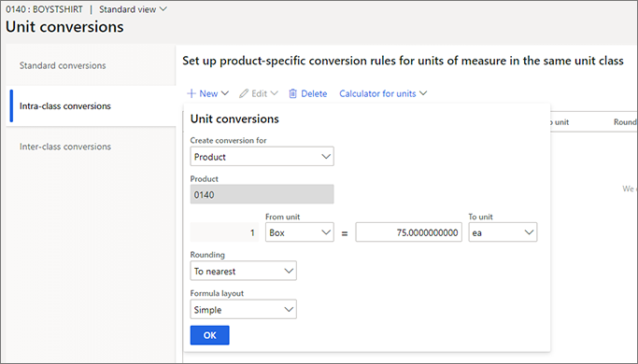Open the Create conversion for dropdown
This screenshot has height=364, width=638.
262,157
